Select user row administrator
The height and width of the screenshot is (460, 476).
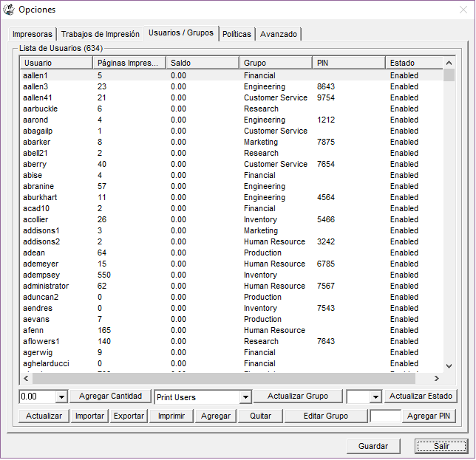click(x=231, y=286)
